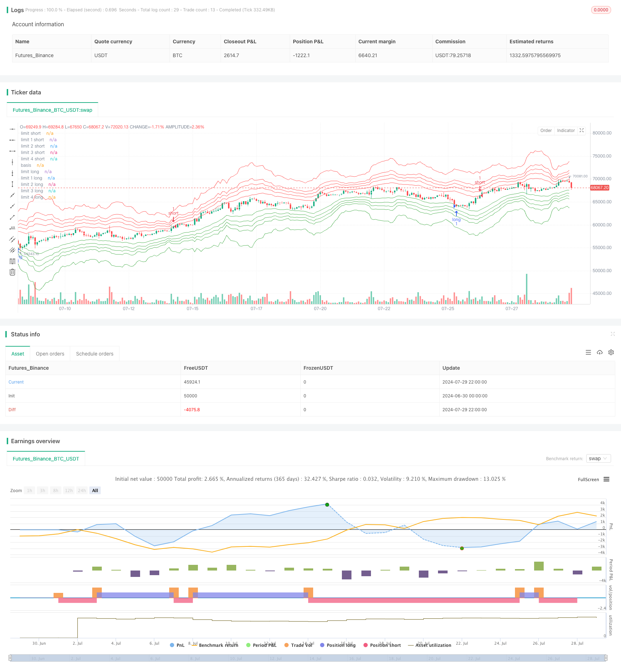Click the 'limit 4 short' indicator legend label
621x672 pixels.
coord(33,159)
